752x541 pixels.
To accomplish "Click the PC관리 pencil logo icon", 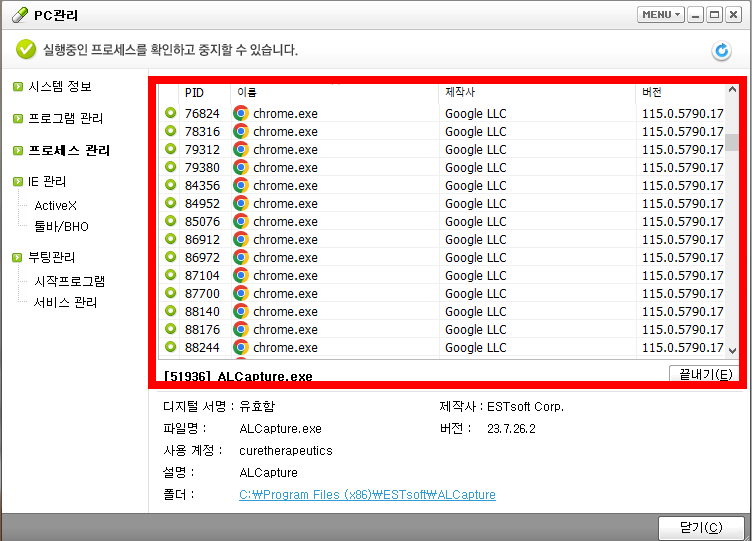I will pyautogui.click(x=20, y=15).
